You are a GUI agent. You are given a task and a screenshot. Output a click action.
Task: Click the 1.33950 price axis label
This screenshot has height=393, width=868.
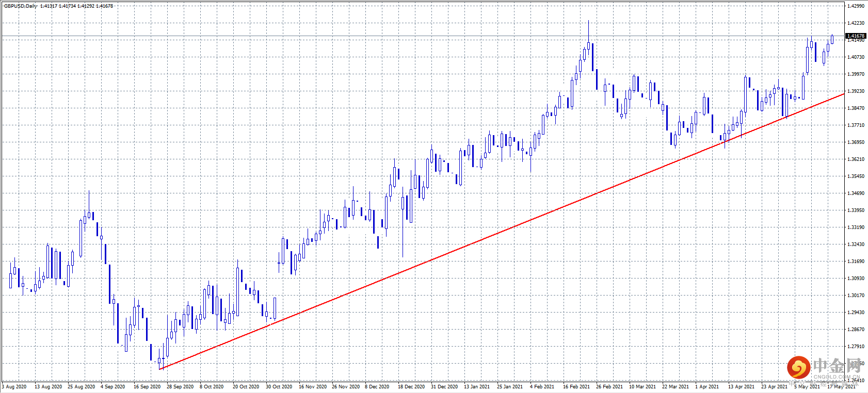[x=856, y=210]
